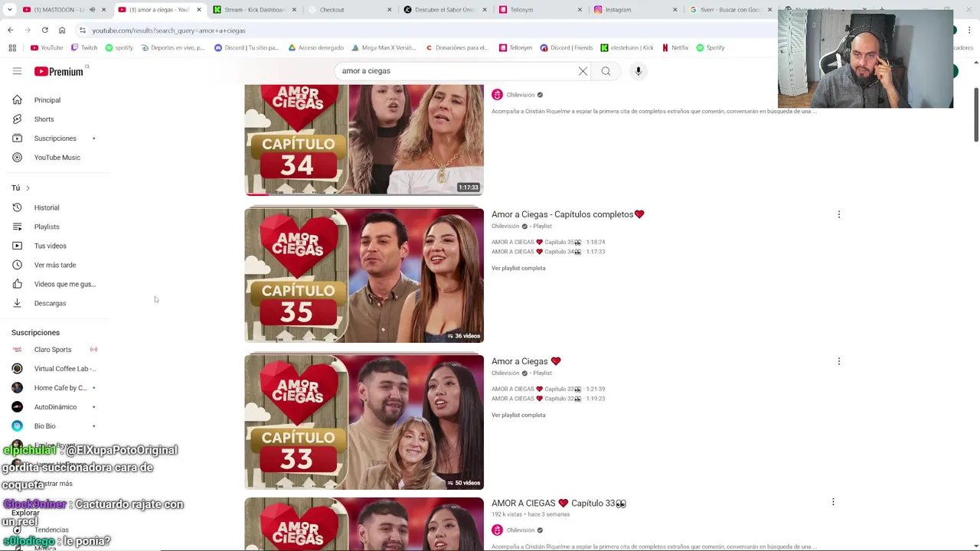Open options for Capítulos completos playlist
The width and height of the screenshot is (980, 551).
(839, 214)
